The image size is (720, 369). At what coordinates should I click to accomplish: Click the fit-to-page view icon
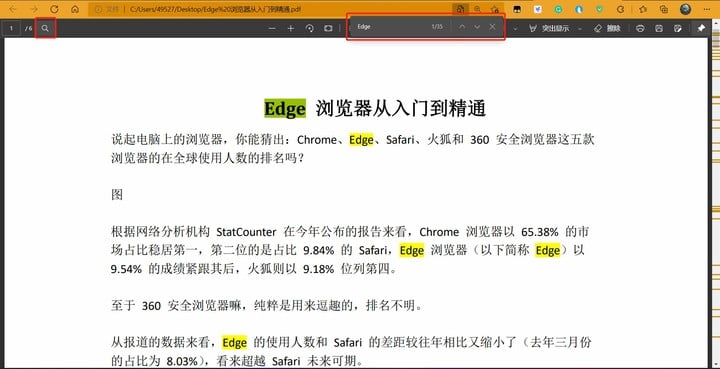pos(328,28)
